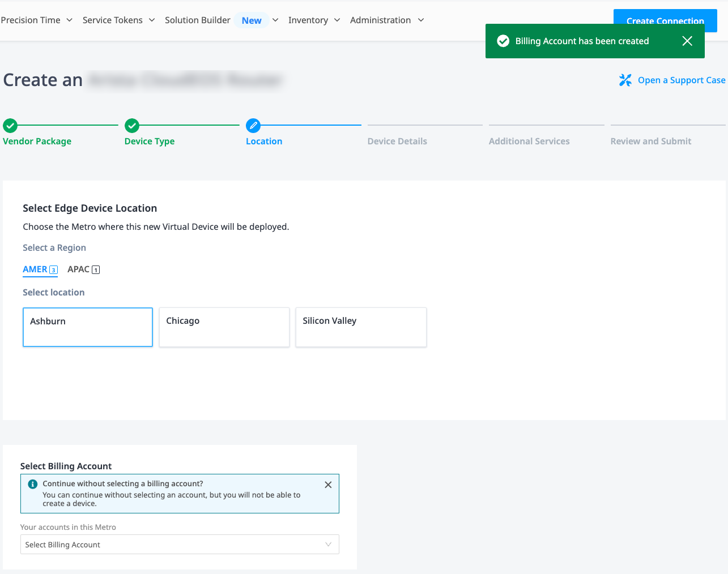Select the Silicon Valley location card
This screenshot has width=728, height=574.
[x=361, y=327]
